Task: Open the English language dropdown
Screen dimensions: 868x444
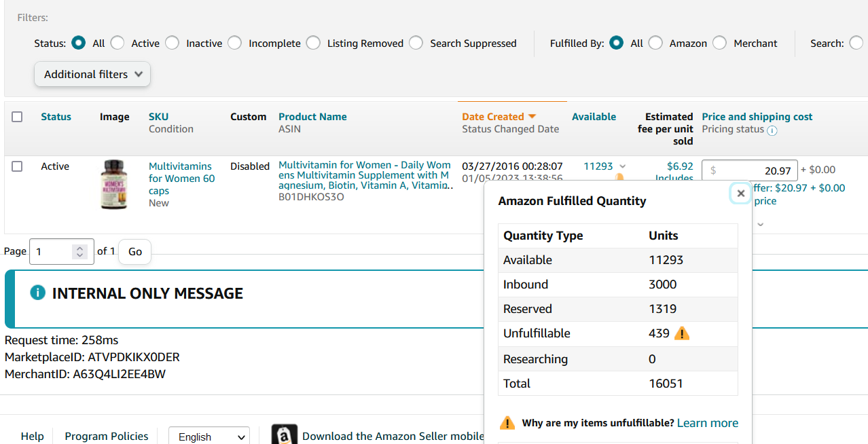Action: point(209,437)
